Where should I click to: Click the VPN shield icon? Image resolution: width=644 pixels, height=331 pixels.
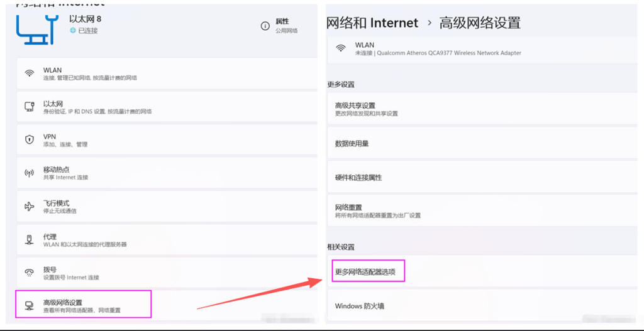point(29,140)
